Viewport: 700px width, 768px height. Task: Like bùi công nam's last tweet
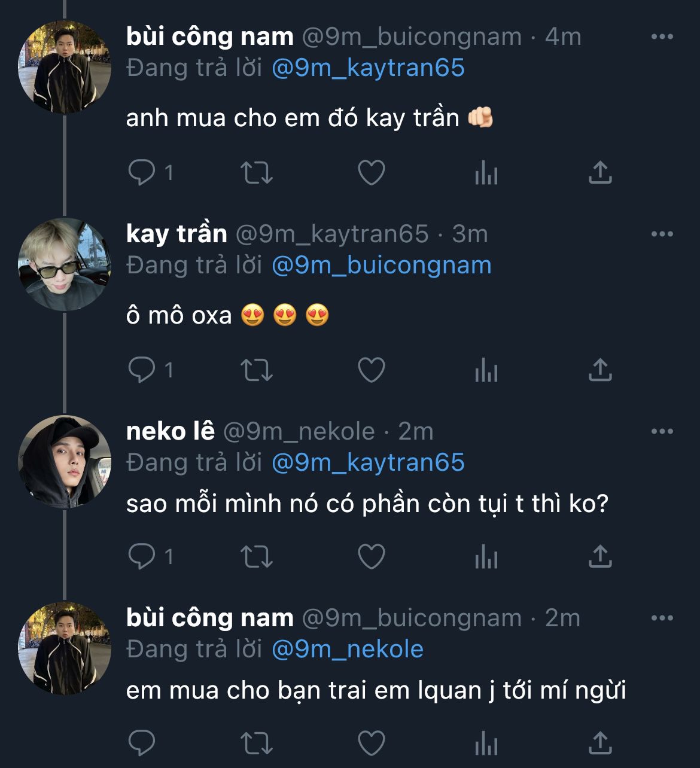371,744
